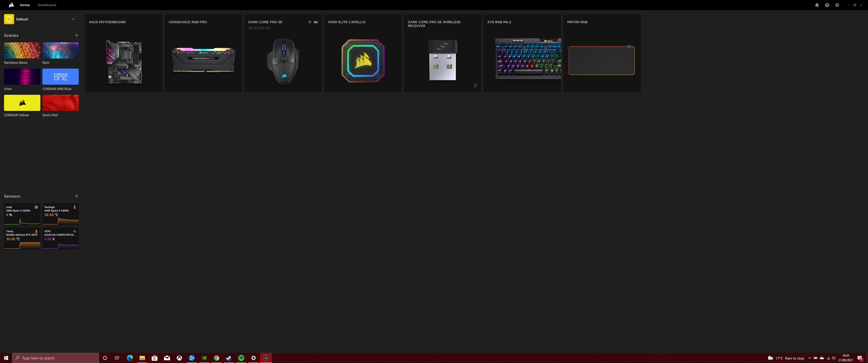Open the notifications bell in iCUE
The image size is (868, 363).
[817, 5]
